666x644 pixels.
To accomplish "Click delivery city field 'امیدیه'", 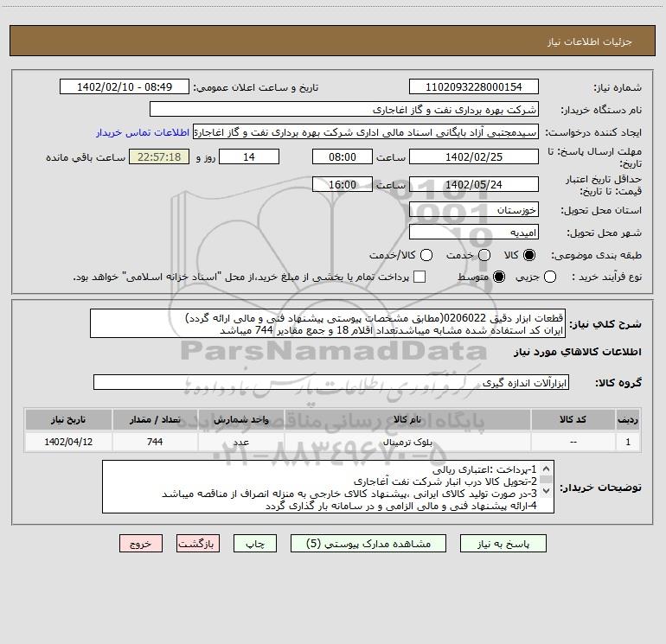I will (x=474, y=233).
